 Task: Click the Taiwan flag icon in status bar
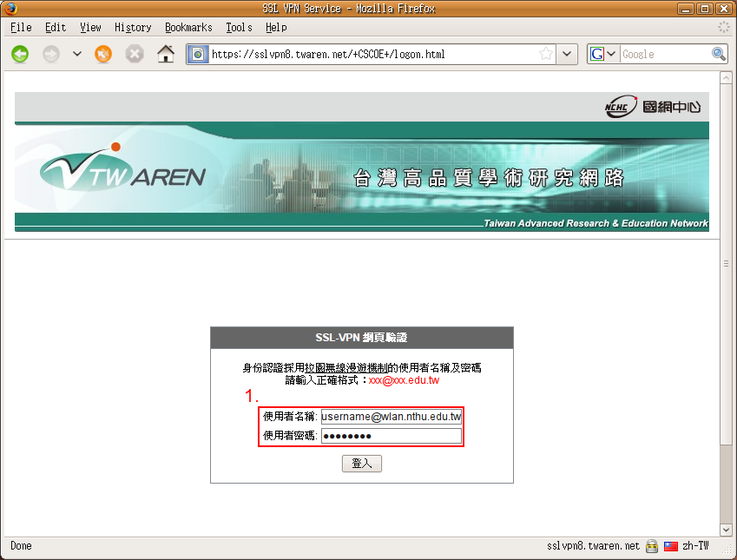[670, 546]
